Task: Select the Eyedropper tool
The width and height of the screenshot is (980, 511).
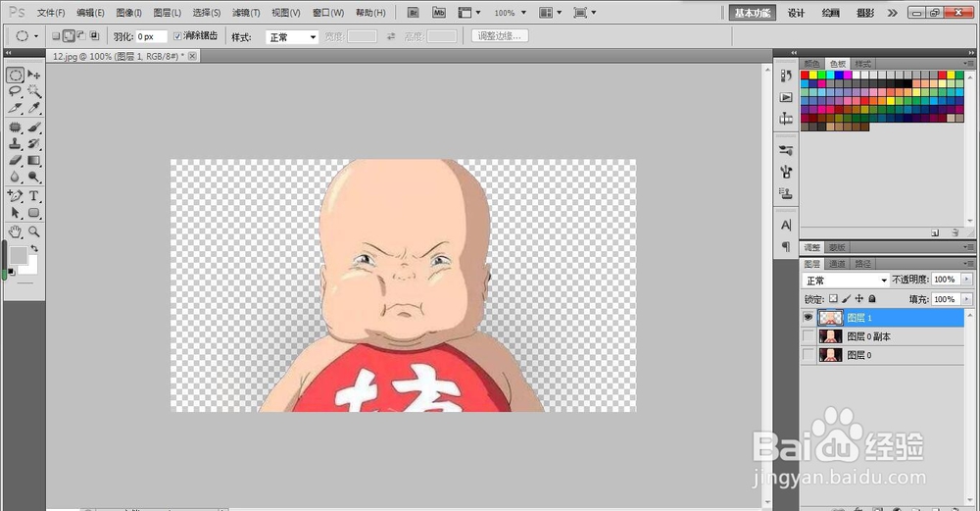Action: tap(33, 108)
